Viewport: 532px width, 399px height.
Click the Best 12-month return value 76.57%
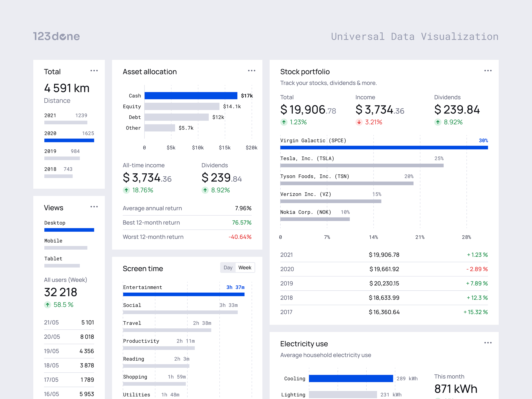coord(242,223)
